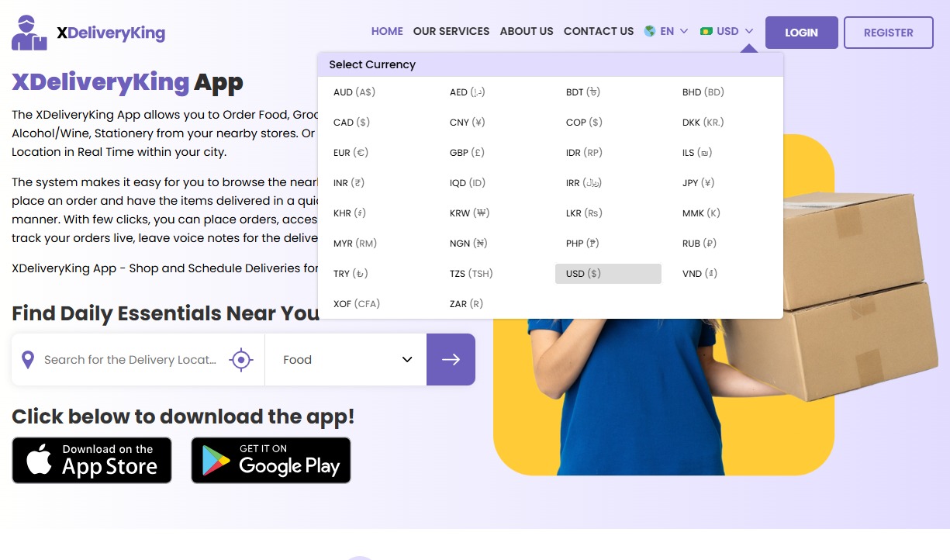Click the Login button
950x560 pixels.
pos(801,33)
